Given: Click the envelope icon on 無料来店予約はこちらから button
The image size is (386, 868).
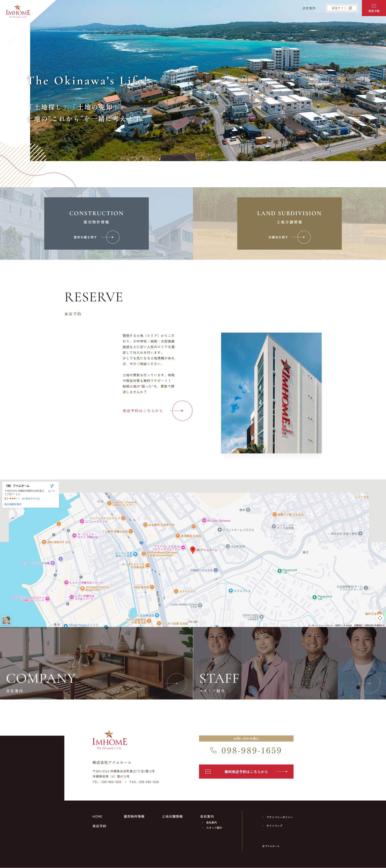Looking at the screenshot, I should click(208, 771).
